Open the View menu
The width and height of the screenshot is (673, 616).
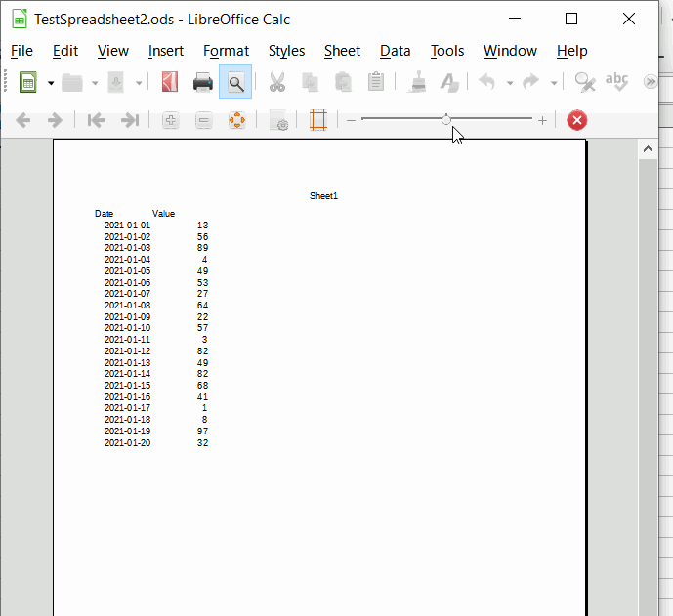(x=113, y=51)
